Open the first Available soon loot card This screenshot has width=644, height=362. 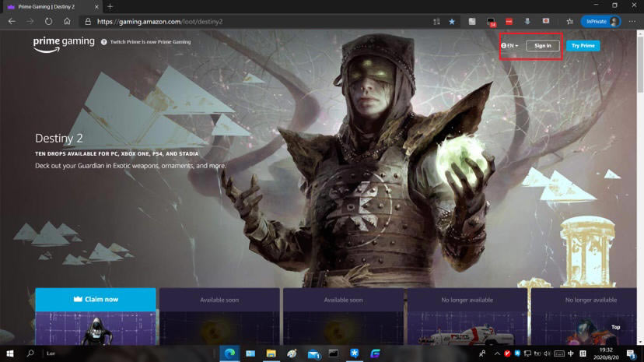[x=219, y=316]
